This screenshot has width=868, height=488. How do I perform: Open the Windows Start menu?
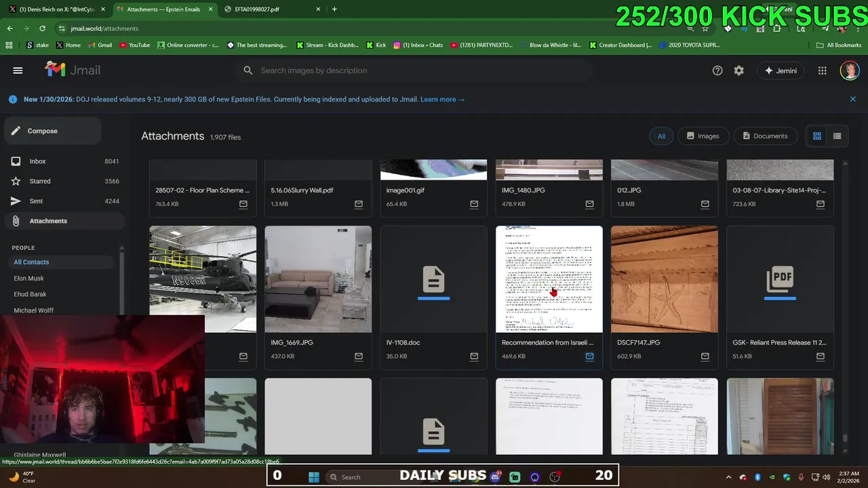[x=313, y=476]
